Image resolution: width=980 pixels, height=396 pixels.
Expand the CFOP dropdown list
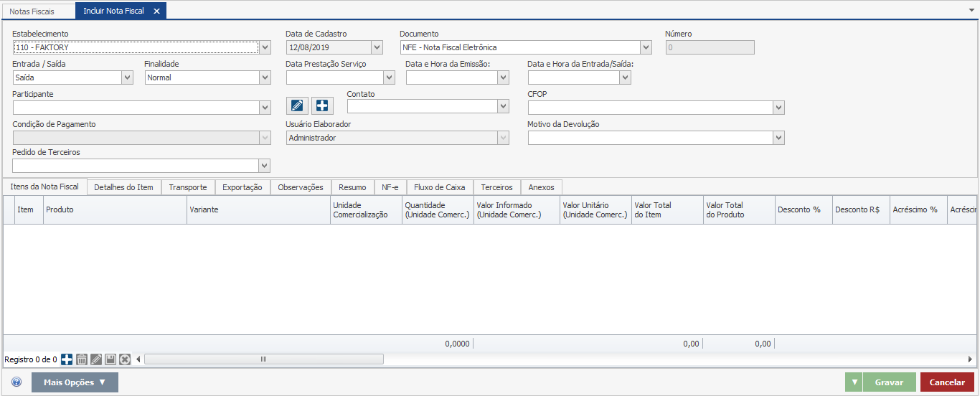click(778, 108)
